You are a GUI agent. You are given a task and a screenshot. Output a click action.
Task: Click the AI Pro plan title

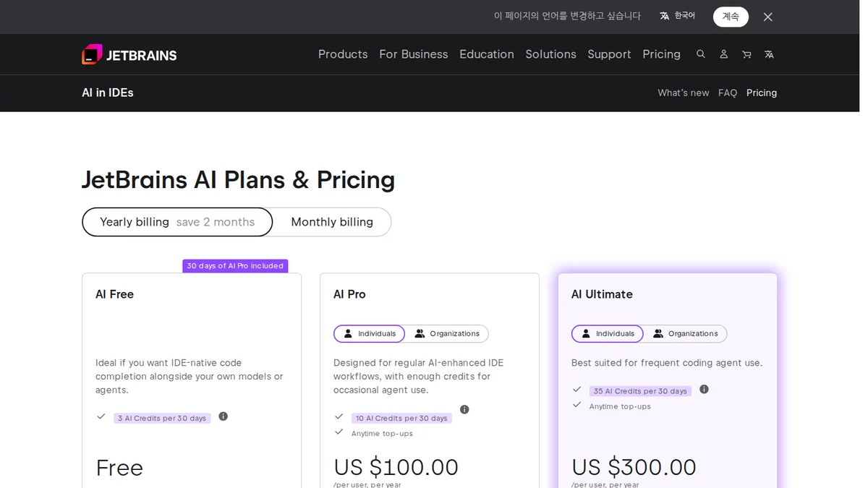coord(349,294)
